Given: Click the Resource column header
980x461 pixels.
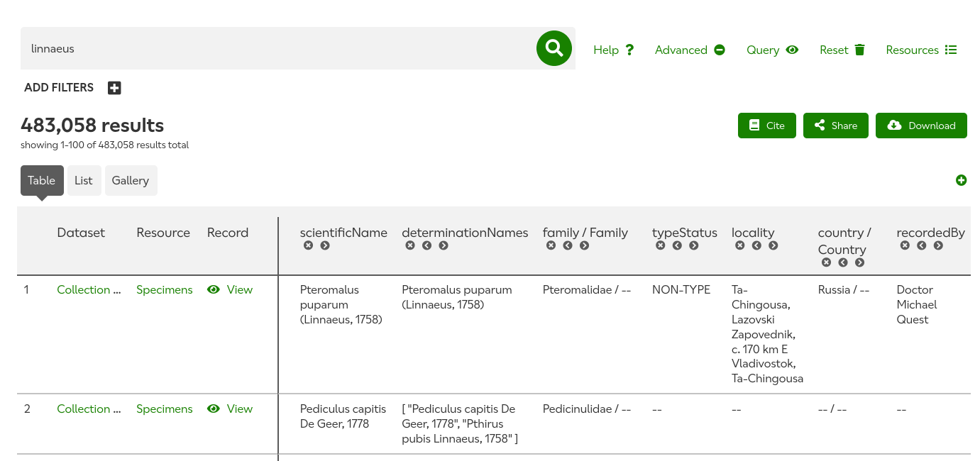Looking at the screenshot, I should coord(163,233).
